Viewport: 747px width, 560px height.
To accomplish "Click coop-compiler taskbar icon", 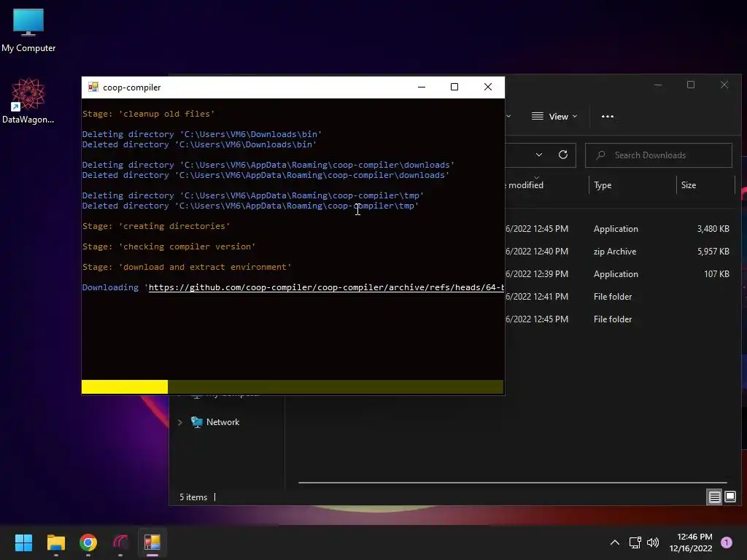I will 152,542.
